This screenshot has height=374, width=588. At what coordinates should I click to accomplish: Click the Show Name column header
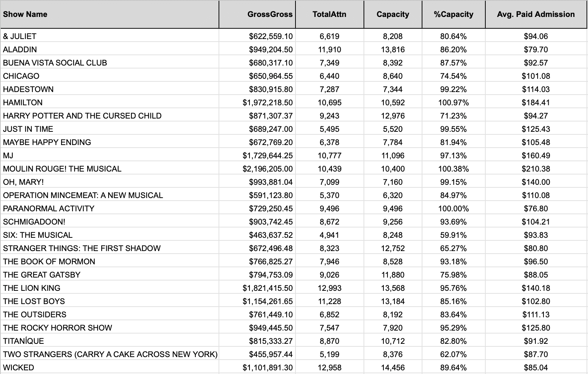pyautogui.click(x=110, y=14)
